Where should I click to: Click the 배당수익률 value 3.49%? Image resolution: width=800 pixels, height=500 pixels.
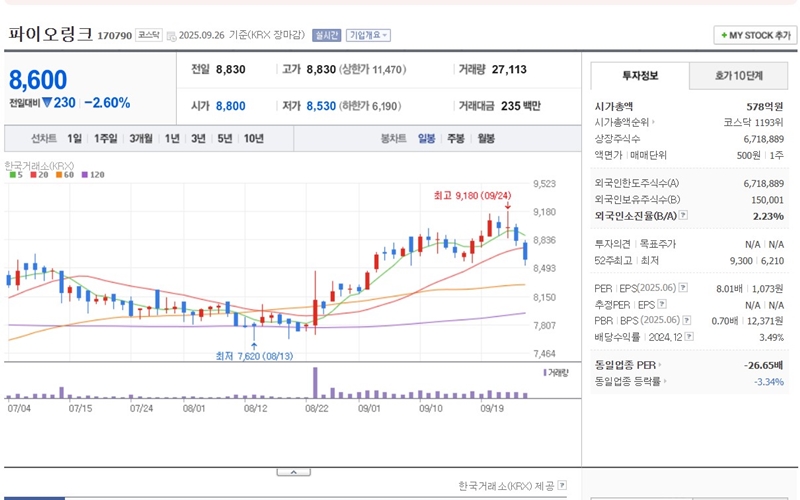click(x=771, y=337)
